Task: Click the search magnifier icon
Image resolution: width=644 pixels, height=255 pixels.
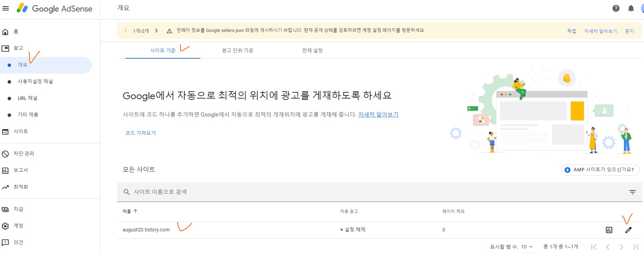Action: point(127,192)
